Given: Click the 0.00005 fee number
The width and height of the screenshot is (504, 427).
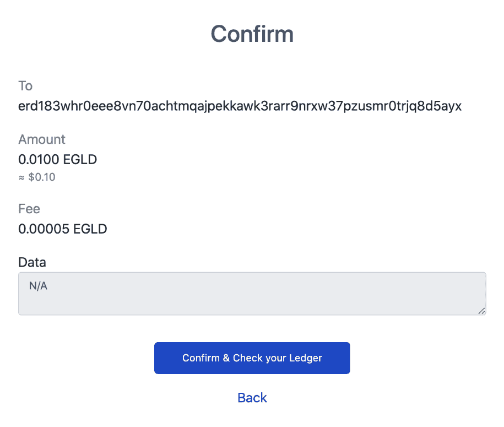Looking at the screenshot, I should pyautogui.click(x=44, y=229).
